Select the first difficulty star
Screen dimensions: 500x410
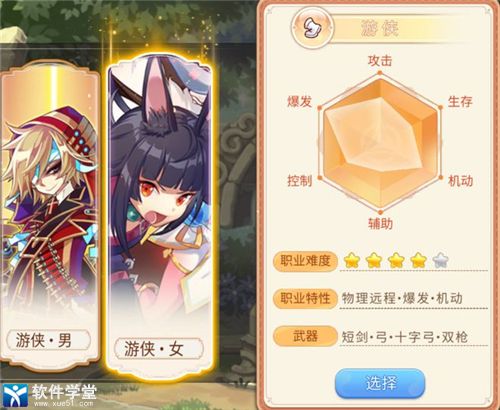pos(352,260)
